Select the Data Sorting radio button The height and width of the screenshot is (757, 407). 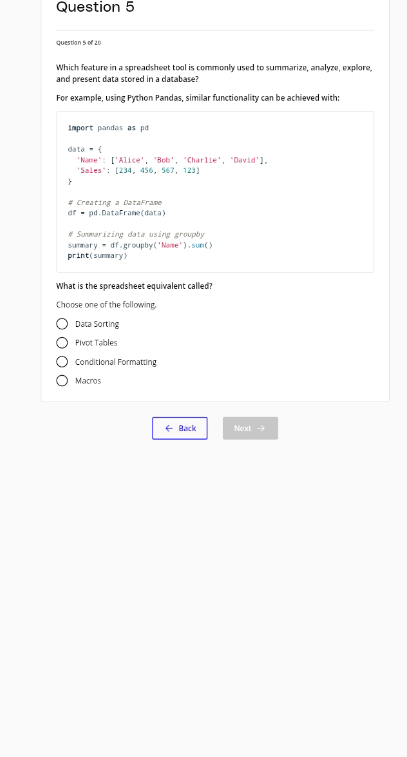[62, 324]
